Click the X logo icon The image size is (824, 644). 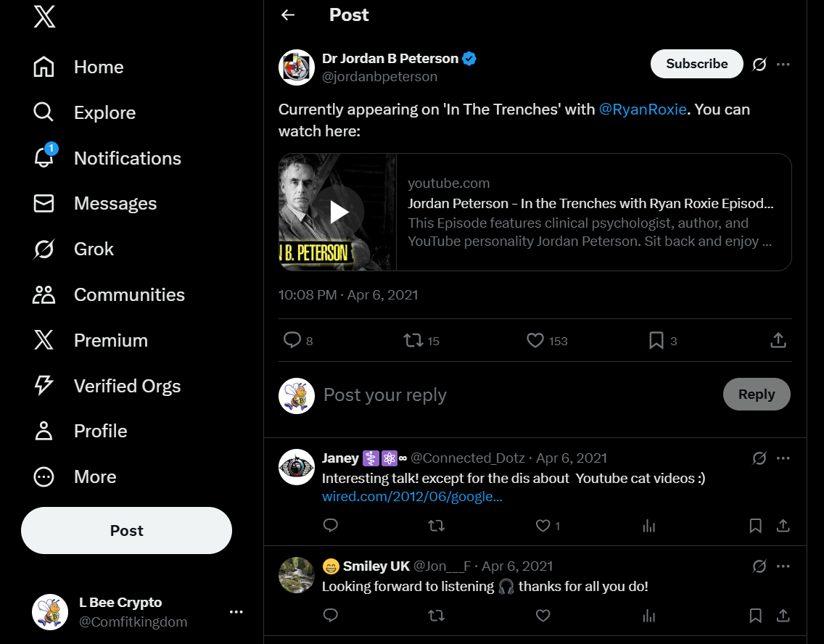tap(44, 16)
